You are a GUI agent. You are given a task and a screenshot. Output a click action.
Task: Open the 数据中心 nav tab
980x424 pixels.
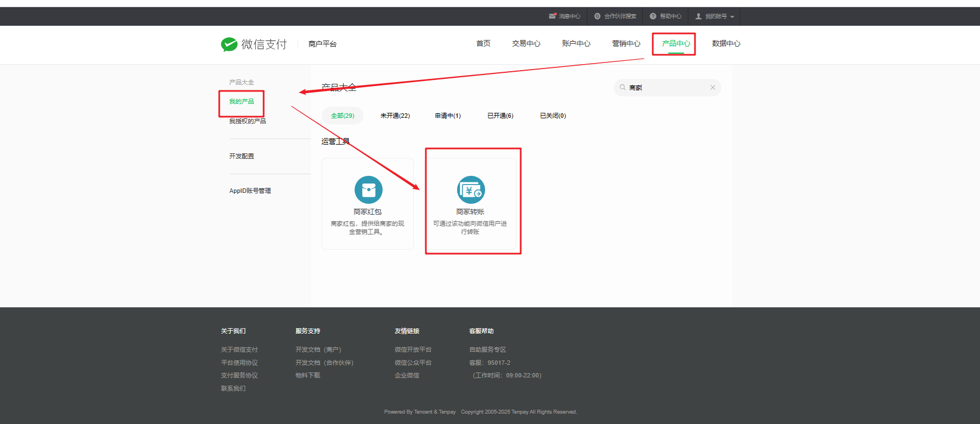(x=726, y=44)
